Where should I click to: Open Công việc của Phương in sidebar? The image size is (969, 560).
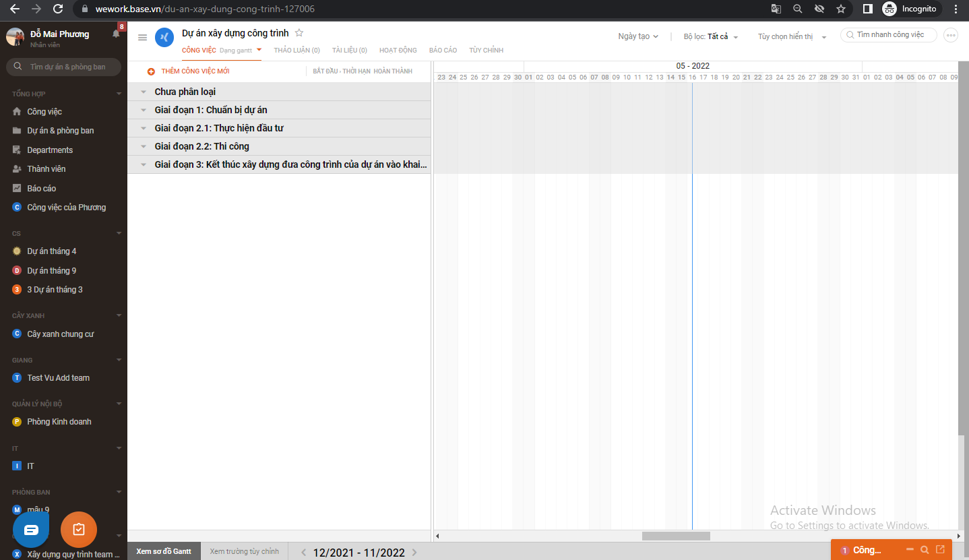[x=67, y=208]
